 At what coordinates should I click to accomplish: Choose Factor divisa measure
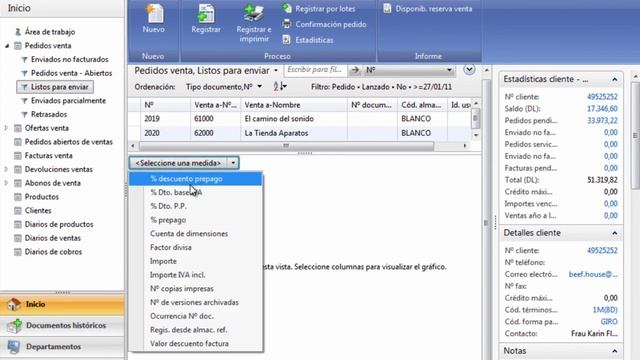pyautogui.click(x=171, y=247)
